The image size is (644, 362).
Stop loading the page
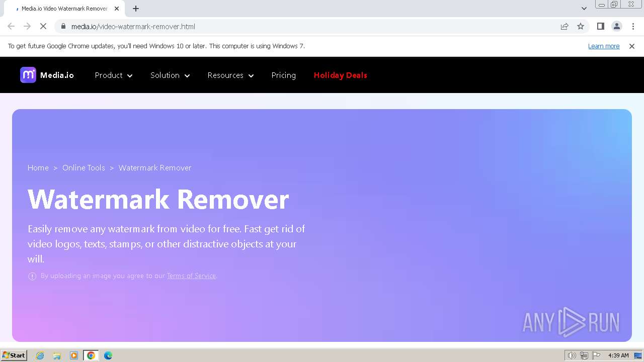43,26
